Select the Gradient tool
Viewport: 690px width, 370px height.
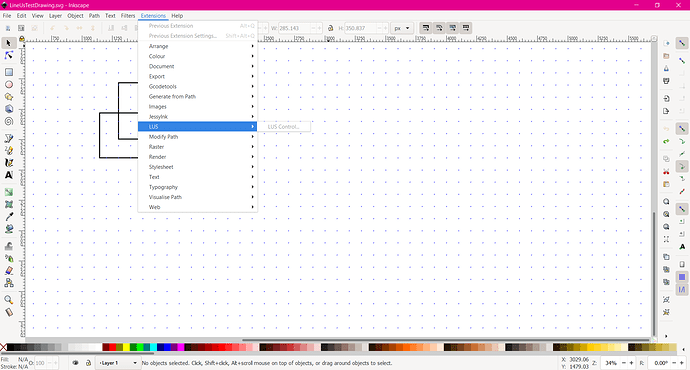click(x=8, y=192)
